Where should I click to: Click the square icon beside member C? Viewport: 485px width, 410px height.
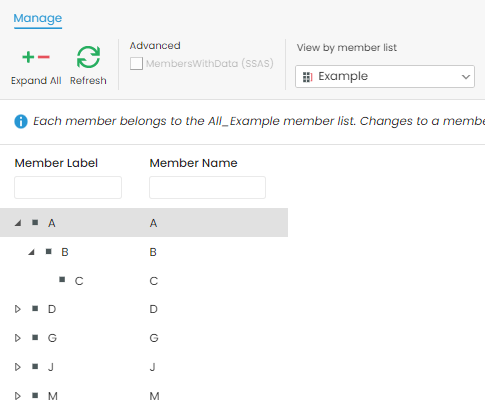point(62,279)
